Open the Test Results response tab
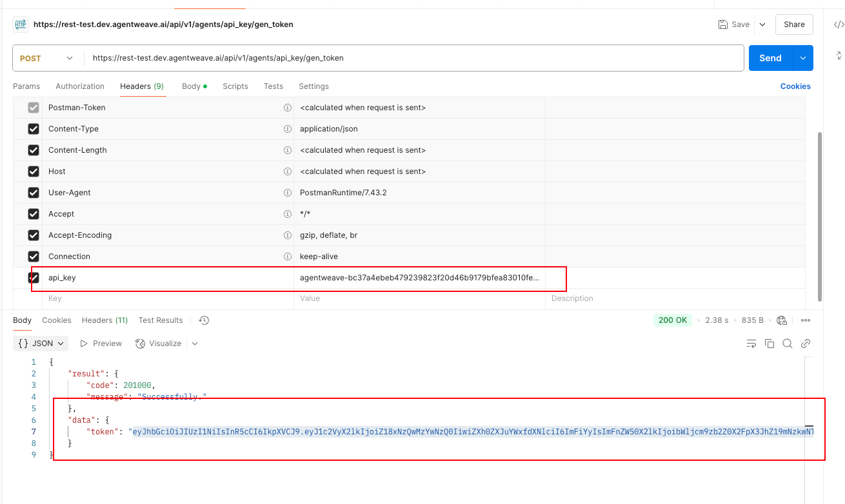 click(x=161, y=320)
